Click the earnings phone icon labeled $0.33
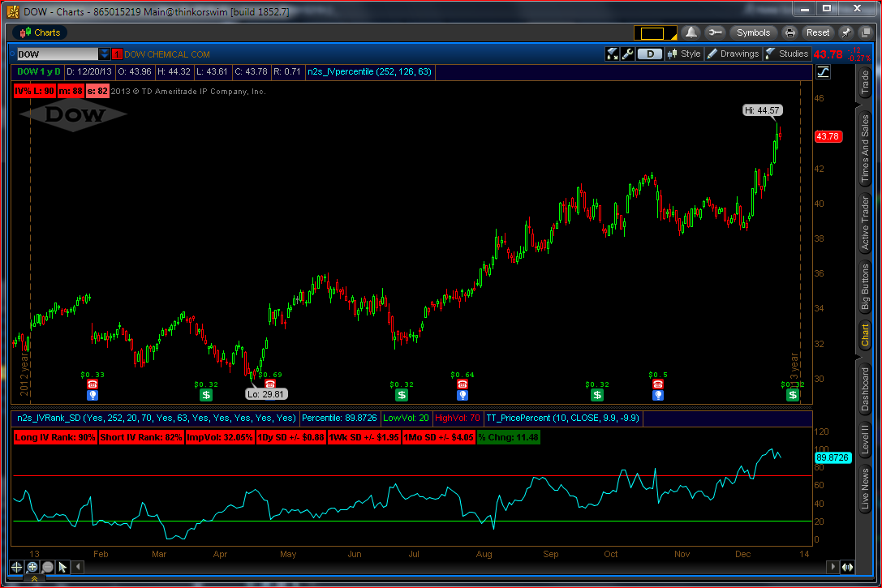This screenshot has width=882, height=588. tap(93, 384)
